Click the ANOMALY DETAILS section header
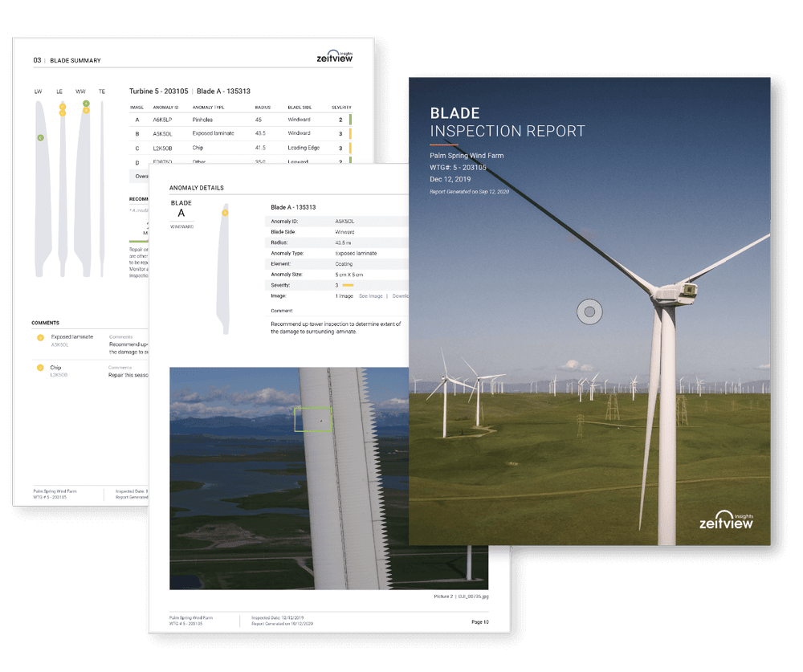The width and height of the screenshot is (803, 672). click(196, 187)
